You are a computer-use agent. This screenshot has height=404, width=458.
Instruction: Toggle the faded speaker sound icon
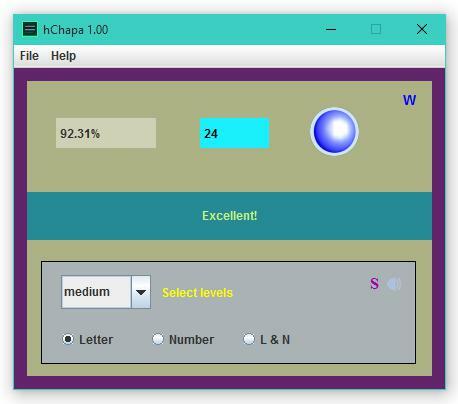point(394,284)
